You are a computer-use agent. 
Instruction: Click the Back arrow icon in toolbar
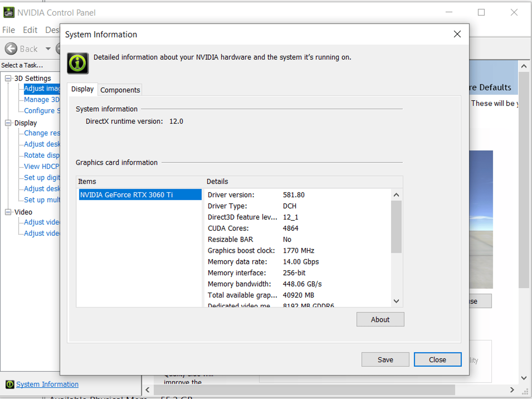point(11,49)
